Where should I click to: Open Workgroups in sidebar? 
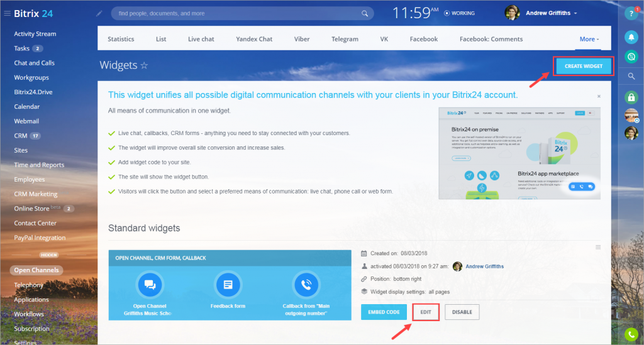[31, 77]
